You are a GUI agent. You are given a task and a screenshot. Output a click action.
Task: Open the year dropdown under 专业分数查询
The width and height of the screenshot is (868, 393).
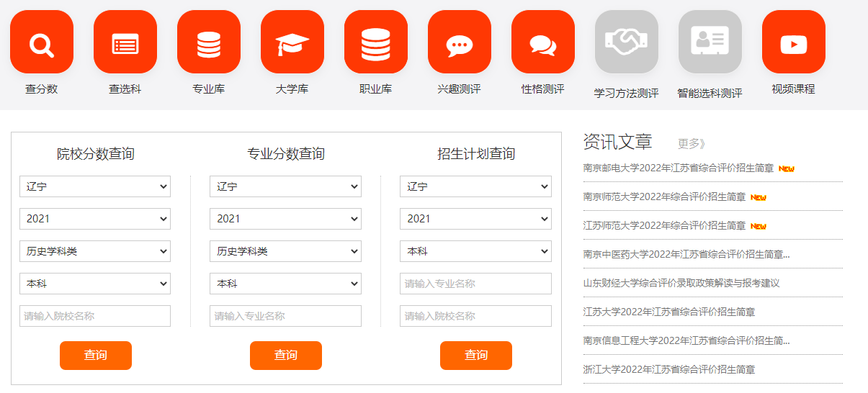point(285,219)
